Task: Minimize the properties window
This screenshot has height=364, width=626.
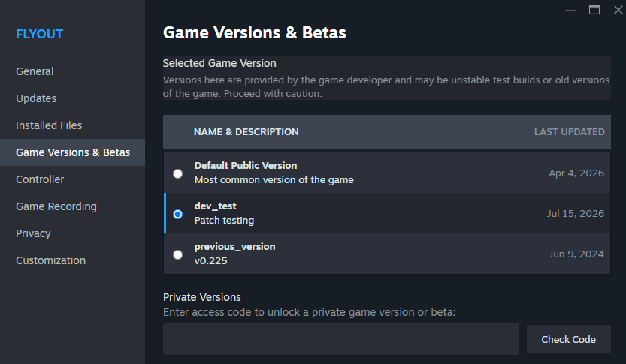Action: (x=570, y=10)
